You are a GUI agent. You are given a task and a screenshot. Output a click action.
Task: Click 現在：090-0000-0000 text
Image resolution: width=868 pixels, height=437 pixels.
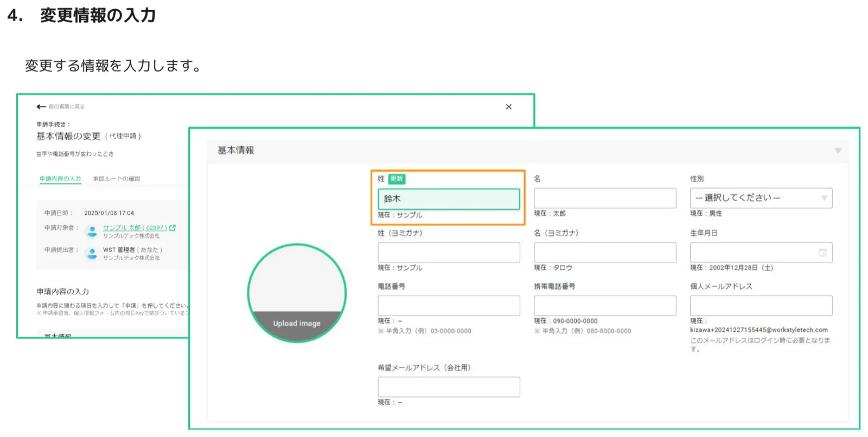click(x=566, y=321)
